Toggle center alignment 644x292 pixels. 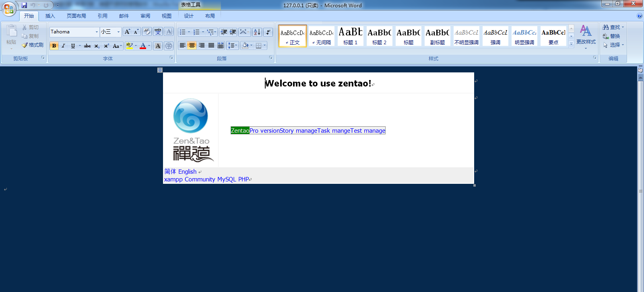point(192,45)
